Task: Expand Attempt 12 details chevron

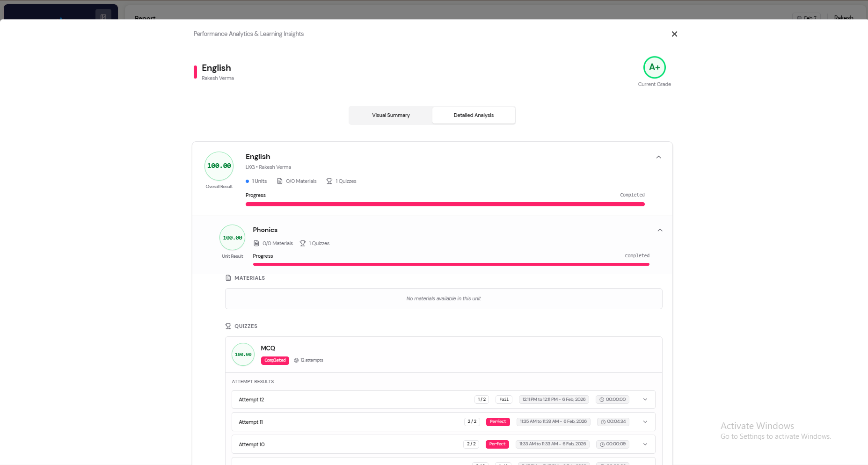Action: pyautogui.click(x=645, y=400)
